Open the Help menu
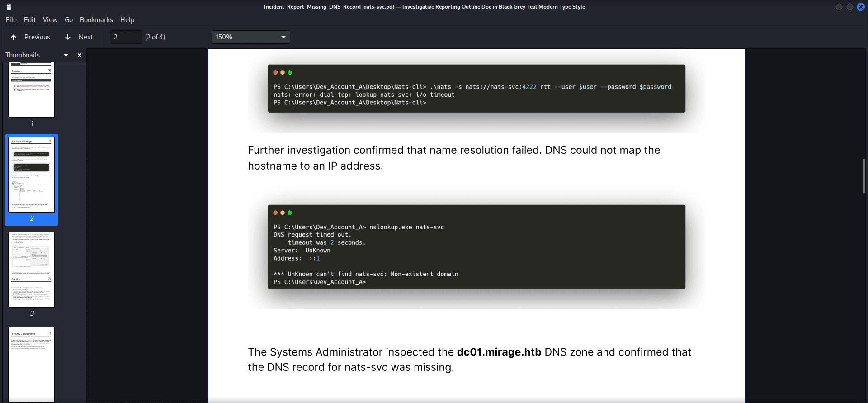Image resolution: width=868 pixels, height=403 pixels. tap(127, 20)
